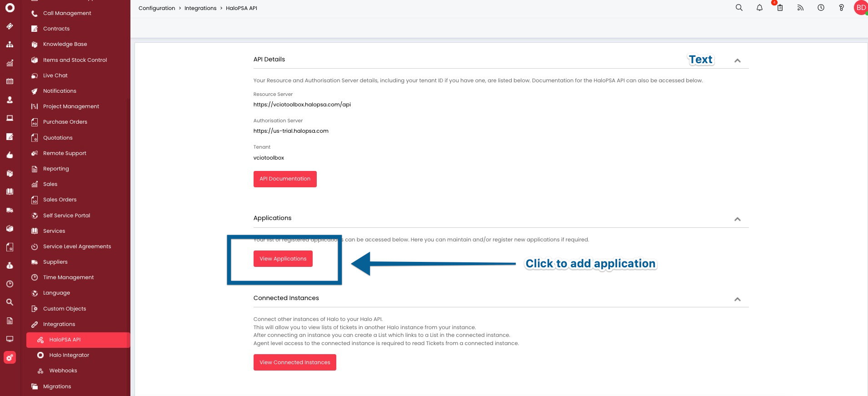Collapse the Connected Instances section chevron
868x396 pixels.
(x=737, y=299)
